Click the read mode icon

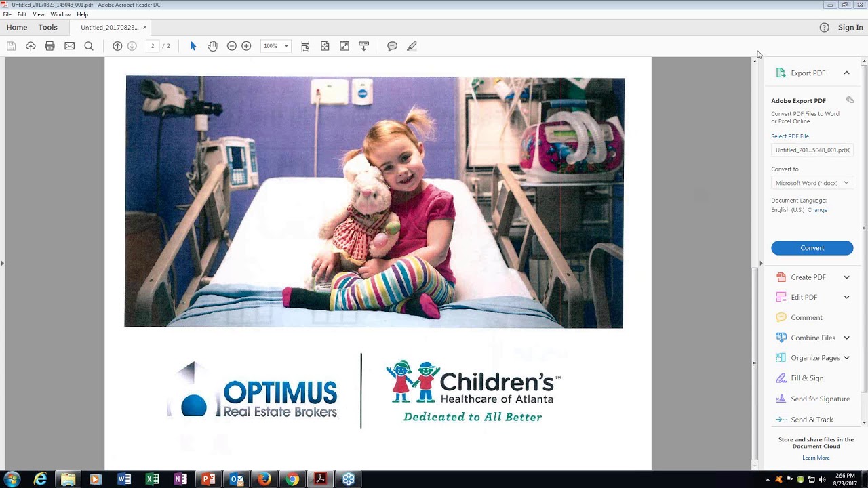coord(363,46)
